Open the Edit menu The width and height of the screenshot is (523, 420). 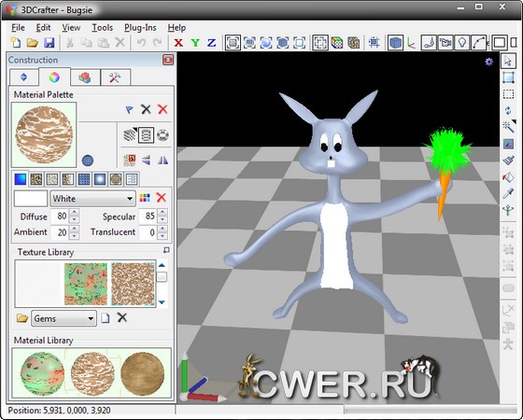pyautogui.click(x=43, y=28)
